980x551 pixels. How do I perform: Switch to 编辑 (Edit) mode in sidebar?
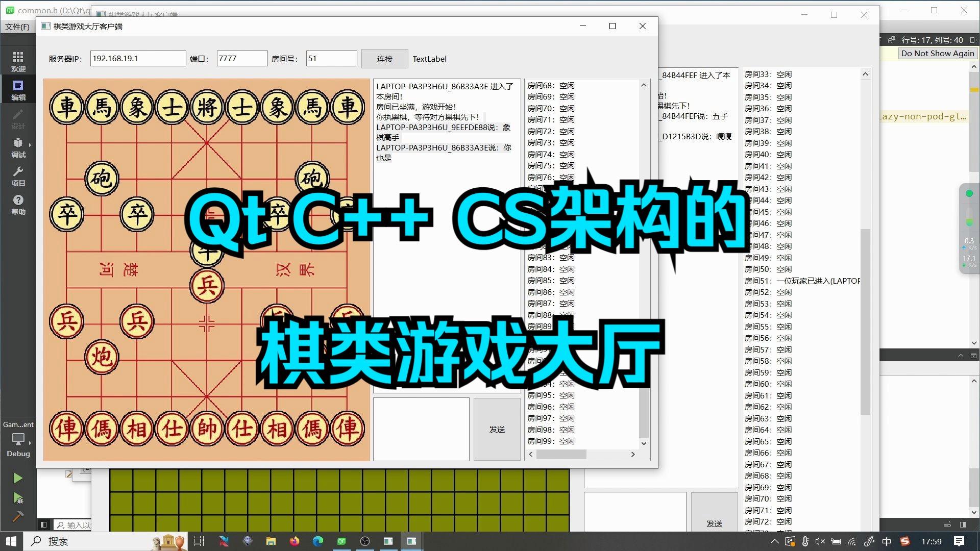coord(18,90)
